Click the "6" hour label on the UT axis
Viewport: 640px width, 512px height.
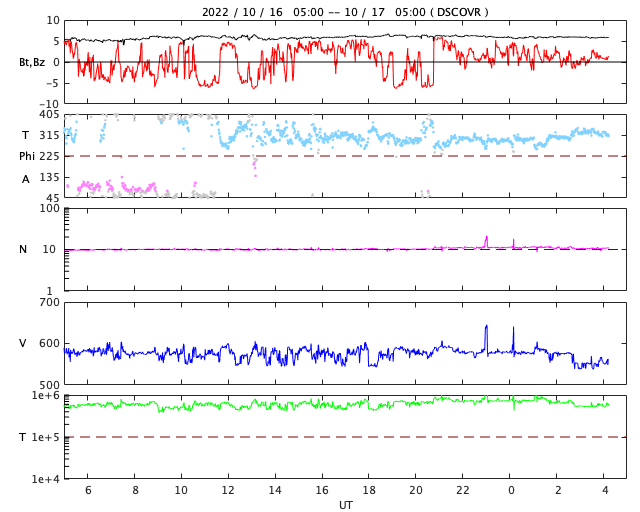(88, 490)
